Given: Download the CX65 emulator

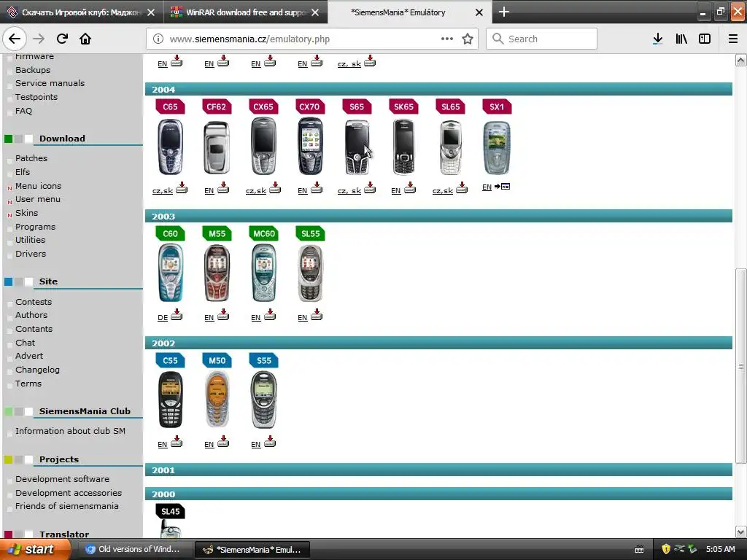Looking at the screenshot, I should (x=275, y=187).
